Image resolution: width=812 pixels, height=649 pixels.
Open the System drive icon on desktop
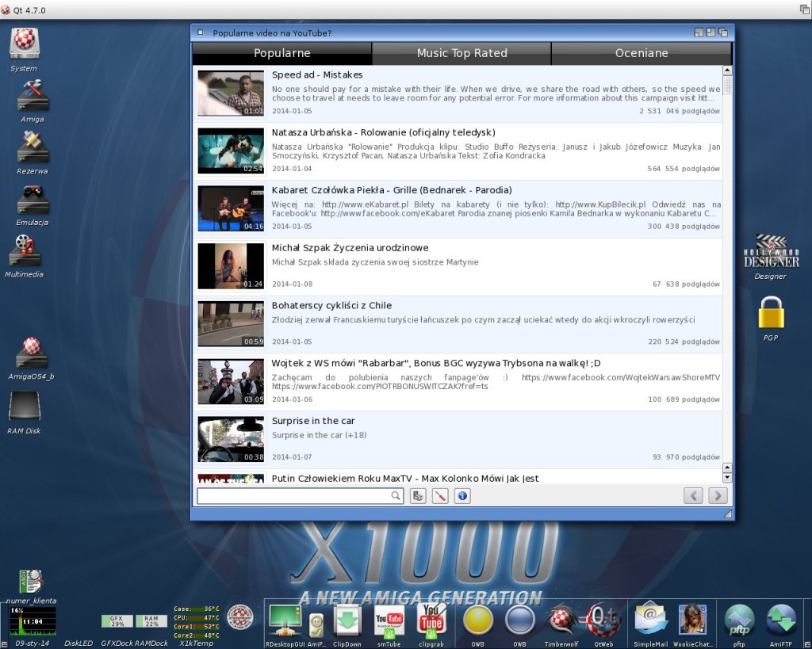pyautogui.click(x=25, y=44)
